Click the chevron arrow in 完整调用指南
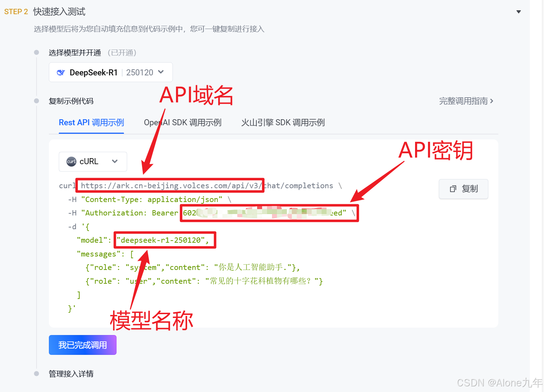Screen dimensions: 544x392 491,101
